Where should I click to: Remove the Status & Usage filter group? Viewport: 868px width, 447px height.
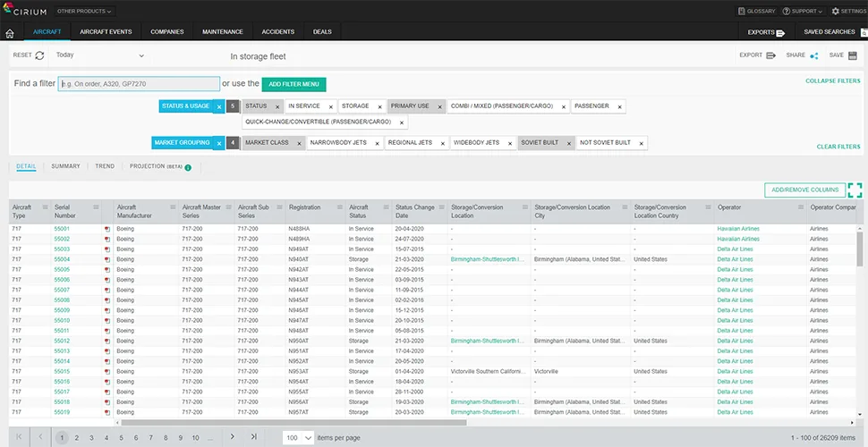pos(218,106)
